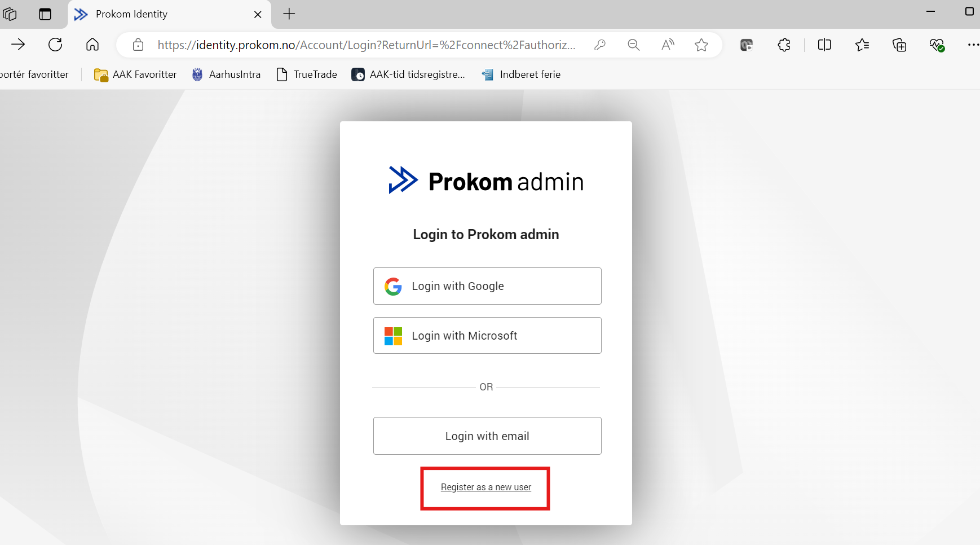
Task: Add this page to favorites with star icon
Action: tap(701, 45)
